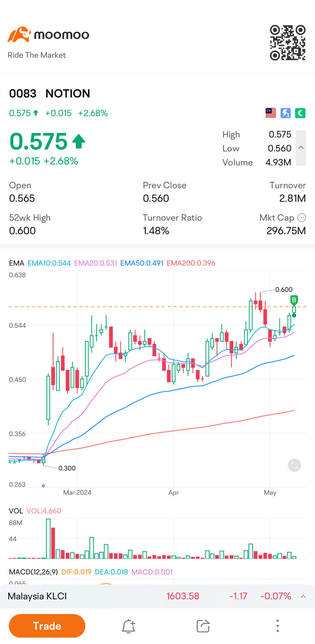Tap the Malaysia flag market icon
Screen dimensions: 315x644
(x=271, y=113)
